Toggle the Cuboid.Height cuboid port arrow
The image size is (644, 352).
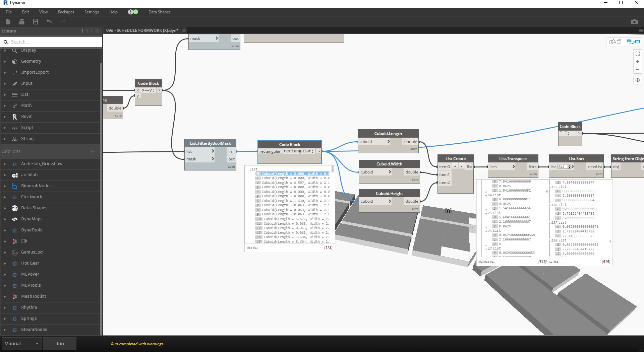(x=390, y=201)
